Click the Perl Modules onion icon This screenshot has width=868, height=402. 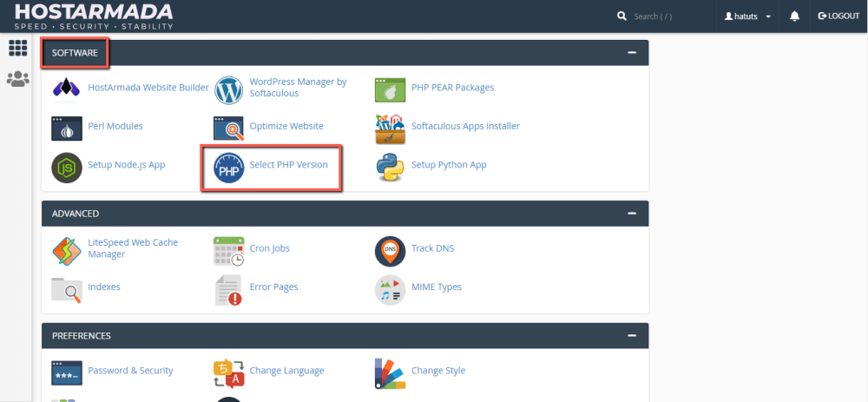[67, 129]
